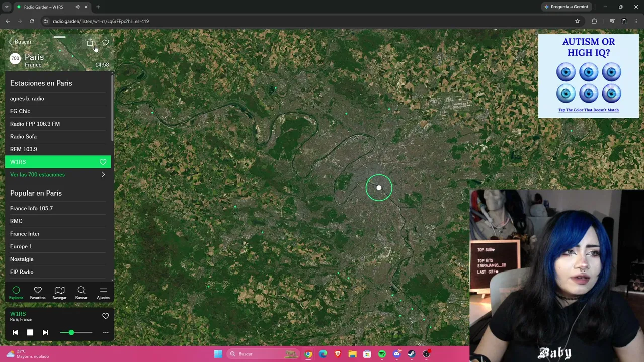
Task: Open the Navegar tab
Action: pyautogui.click(x=59, y=293)
